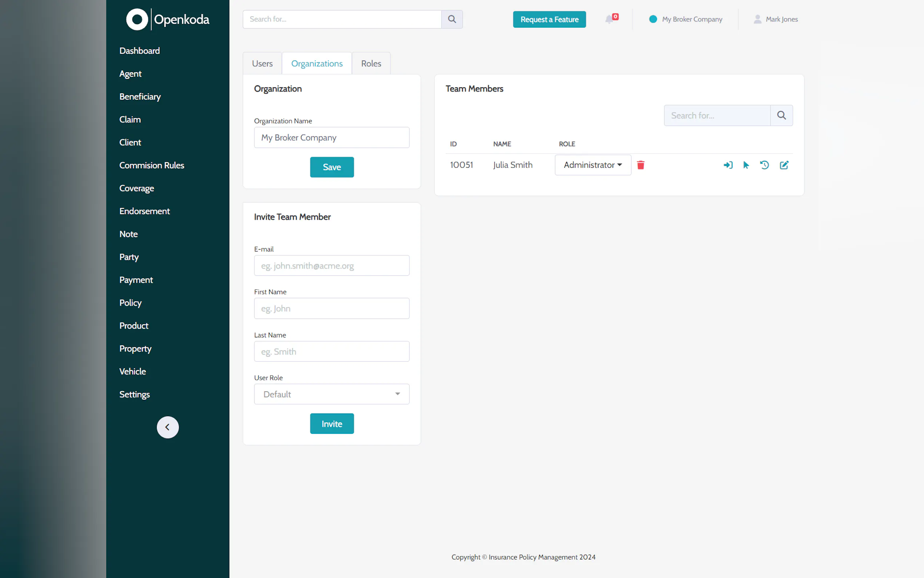
Task: Open Commision Rules in the sidebar
Action: 152,165
